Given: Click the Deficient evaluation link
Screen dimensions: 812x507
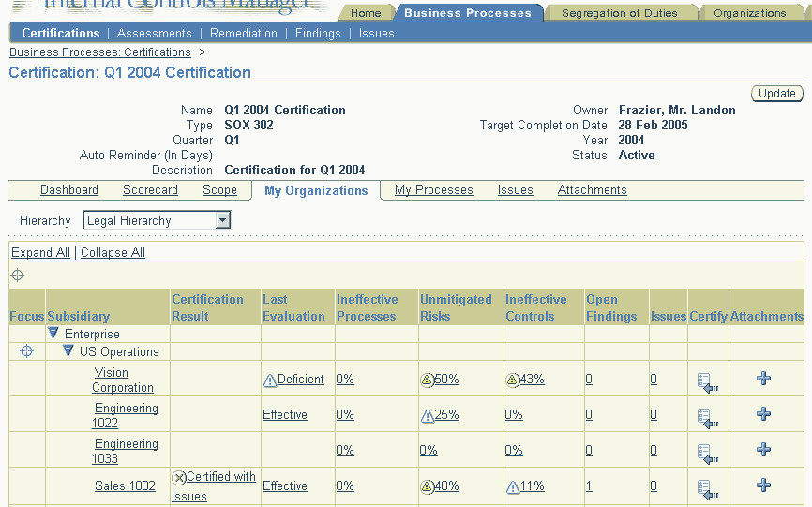Looking at the screenshot, I should (301, 380).
